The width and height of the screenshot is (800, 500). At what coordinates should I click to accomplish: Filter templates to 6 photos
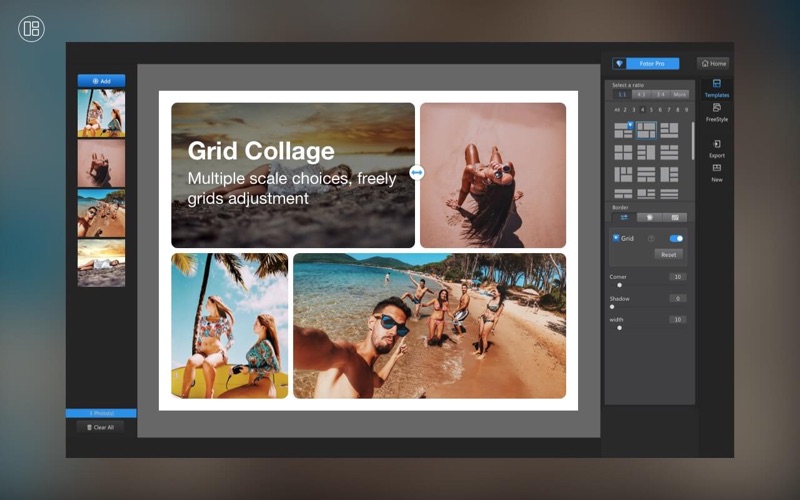(660, 110)
